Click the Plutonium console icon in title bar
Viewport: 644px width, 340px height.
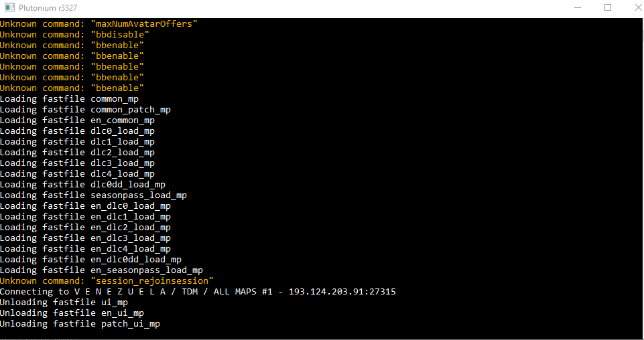pos(9,7)
